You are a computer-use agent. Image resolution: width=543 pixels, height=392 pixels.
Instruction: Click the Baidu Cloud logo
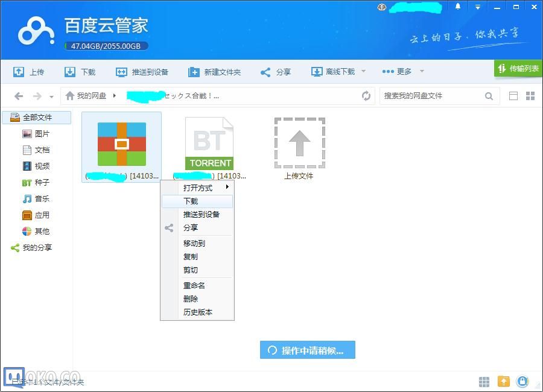pyautogui.click(x=36, y=31)
